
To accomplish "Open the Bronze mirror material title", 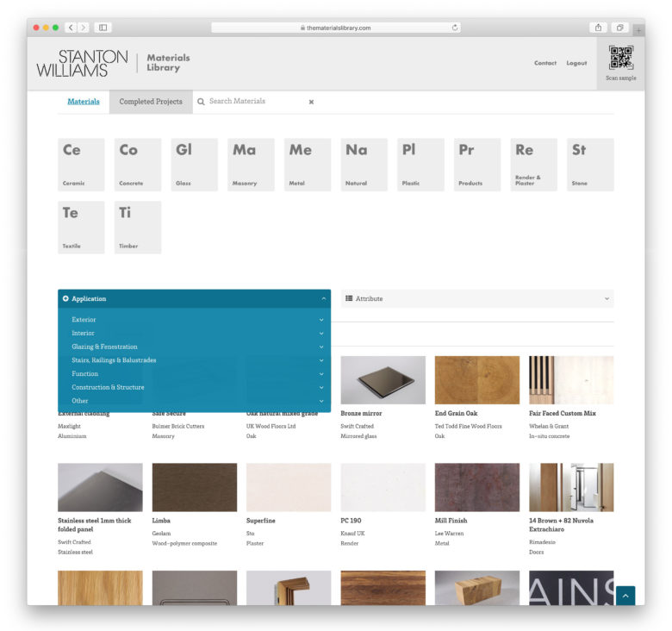I will tap(361, 413).
